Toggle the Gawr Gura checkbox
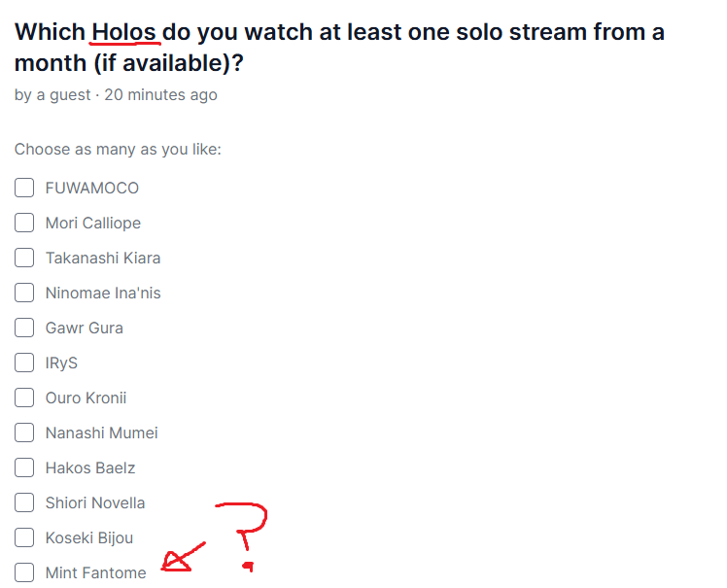Screen dimensions: 727x588 coord(24,328)
